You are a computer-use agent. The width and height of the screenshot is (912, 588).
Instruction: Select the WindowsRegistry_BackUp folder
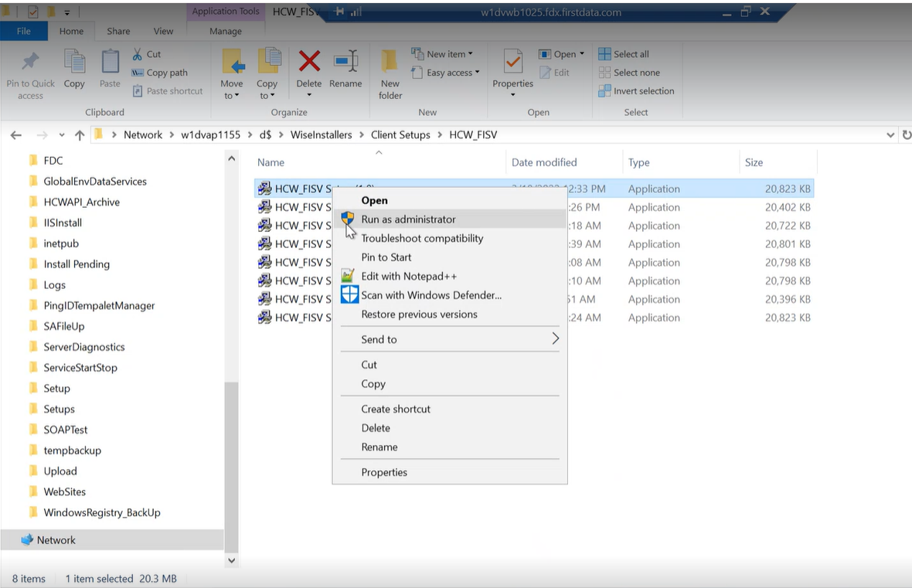[x=102, y=512]
